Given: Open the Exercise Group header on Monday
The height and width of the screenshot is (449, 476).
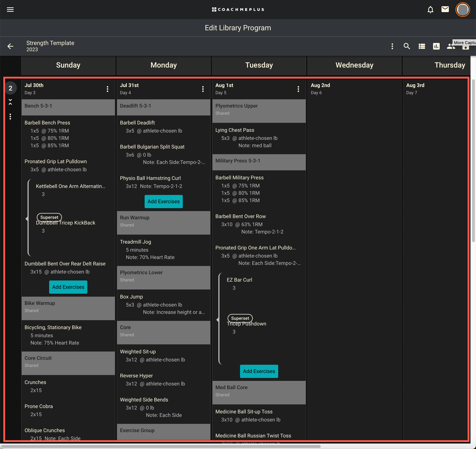Looking at the screenshot, I should coord(163,432).
